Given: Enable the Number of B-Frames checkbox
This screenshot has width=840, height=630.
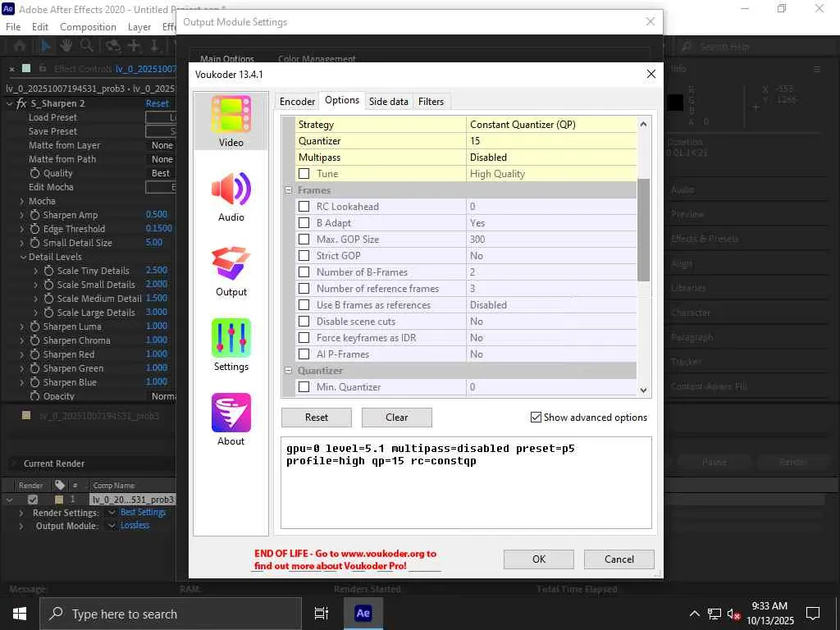Looking at the screenshot, I should (304, 272).
